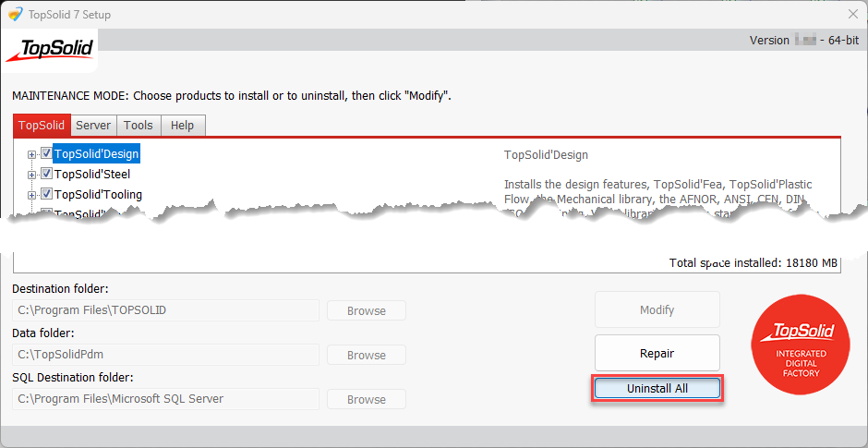Click Browse next to Data folder

(367, 355)
